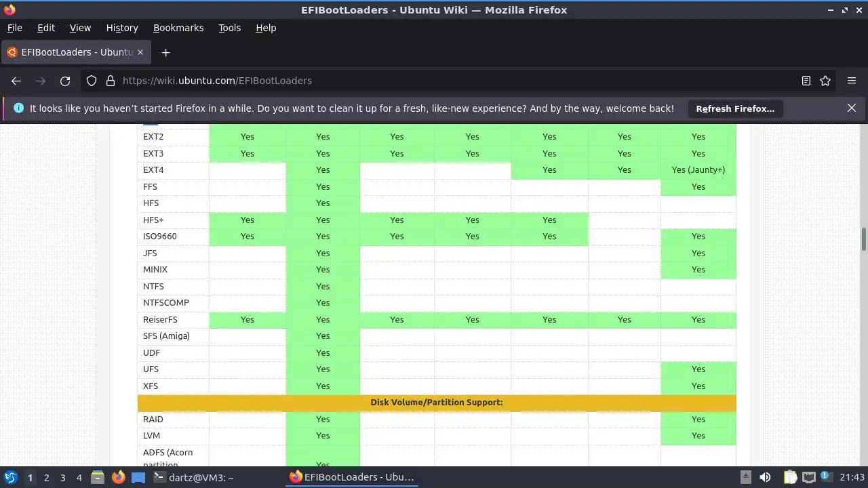Open the View menu
This screenshot has height=488, width=868.
[x=80, y=28]
